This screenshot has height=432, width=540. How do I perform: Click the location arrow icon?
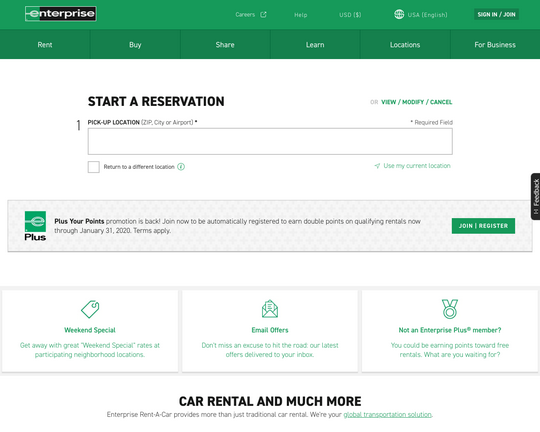[377, 166]
